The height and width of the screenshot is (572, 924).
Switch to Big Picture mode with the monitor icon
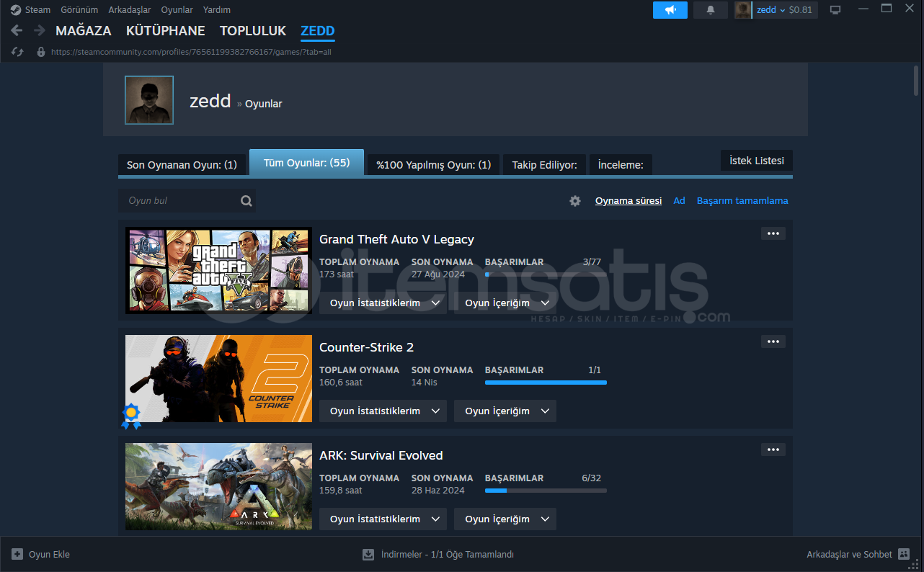click(835, 10)
